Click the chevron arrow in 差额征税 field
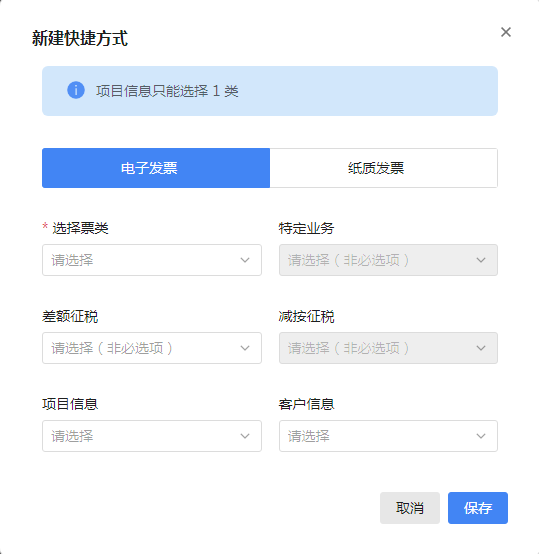539x554 pixels. click(x=245, y=348)
